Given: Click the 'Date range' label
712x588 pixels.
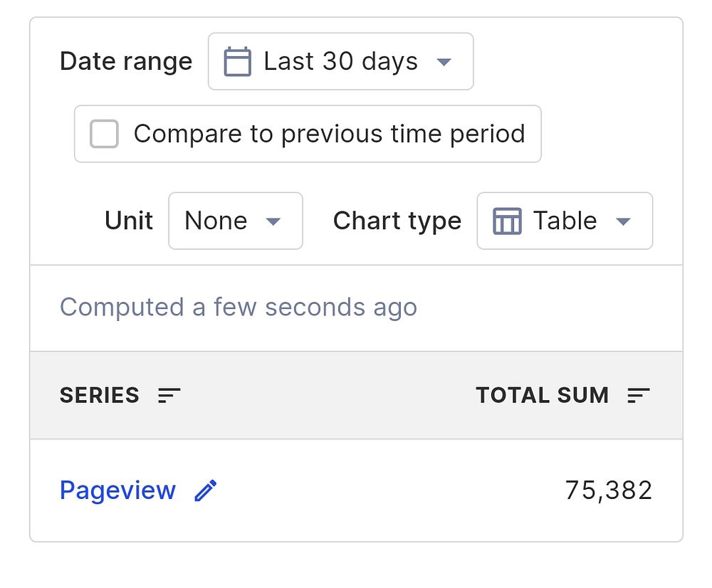Looking at the screenshot, I should (x=126, y=62).
